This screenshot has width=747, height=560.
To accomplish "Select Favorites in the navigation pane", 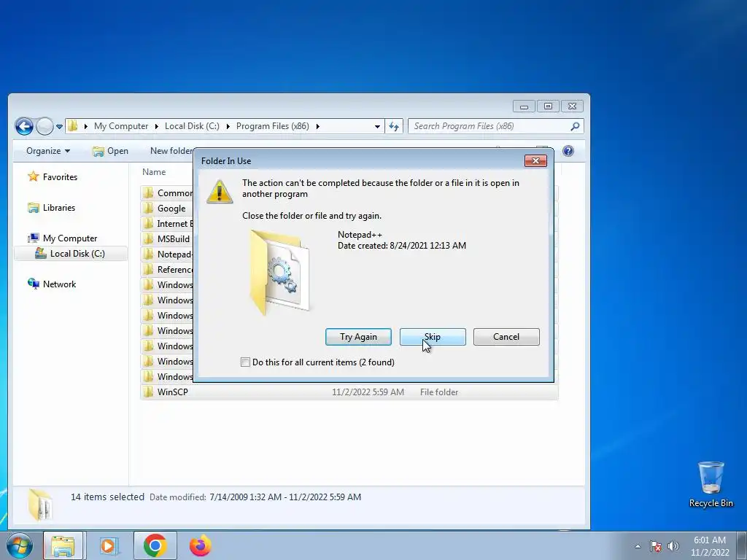I will [x=60, y=177].
